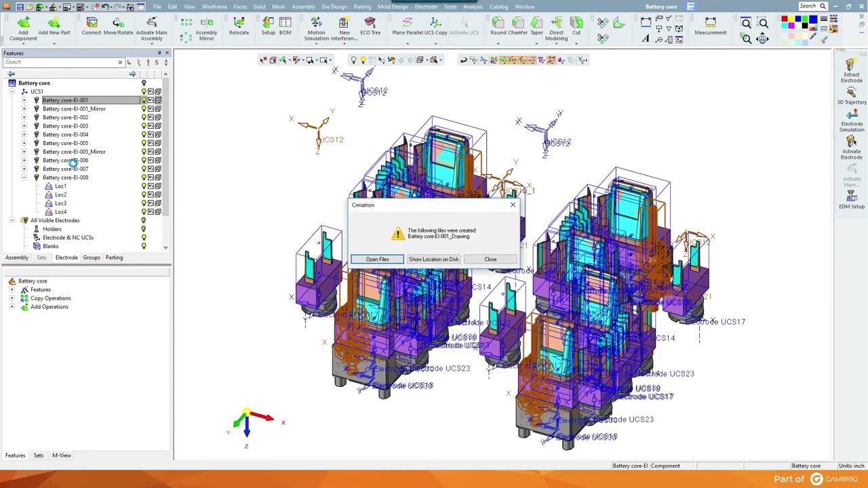868x488 pixels.
Task: Open Extract Electrode in right sidebar
Action: [x=851, y=71]
